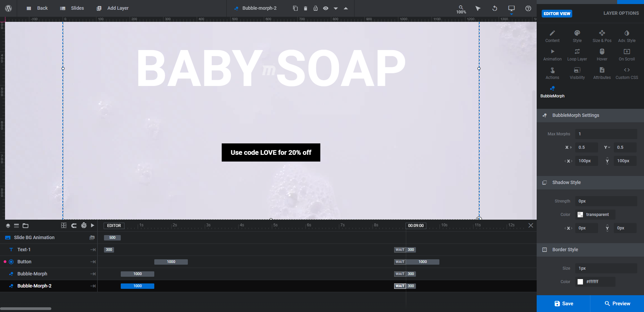Open the Animation options
This screenshot has width=644, height=312.
coord(552,55)
